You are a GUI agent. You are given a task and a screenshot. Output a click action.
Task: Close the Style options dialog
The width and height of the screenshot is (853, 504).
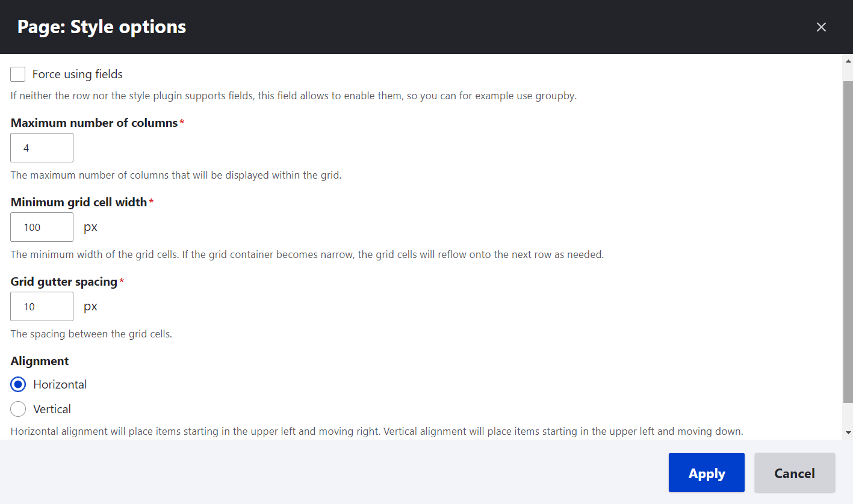click(x=821, y=26)
